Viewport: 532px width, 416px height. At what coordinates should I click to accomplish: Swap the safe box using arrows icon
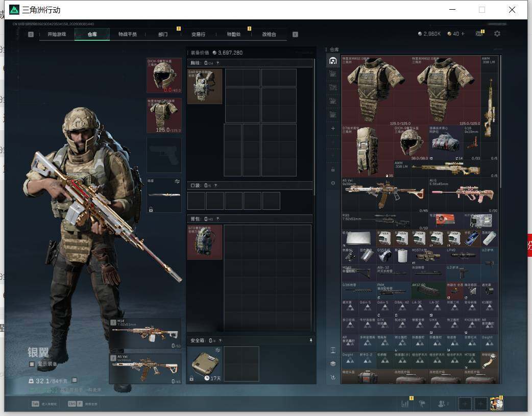(217, 350)
